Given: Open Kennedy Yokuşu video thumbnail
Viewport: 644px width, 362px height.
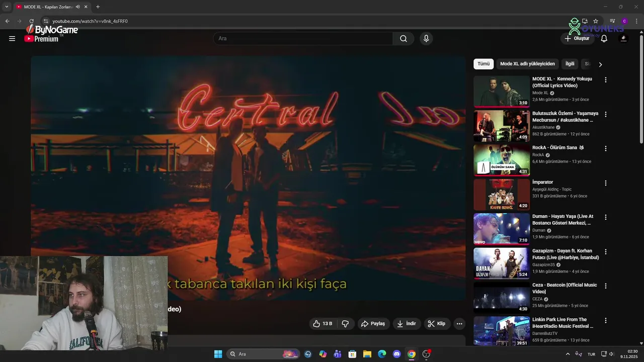Looking at the screenshot, I should (x=502, y=92).
